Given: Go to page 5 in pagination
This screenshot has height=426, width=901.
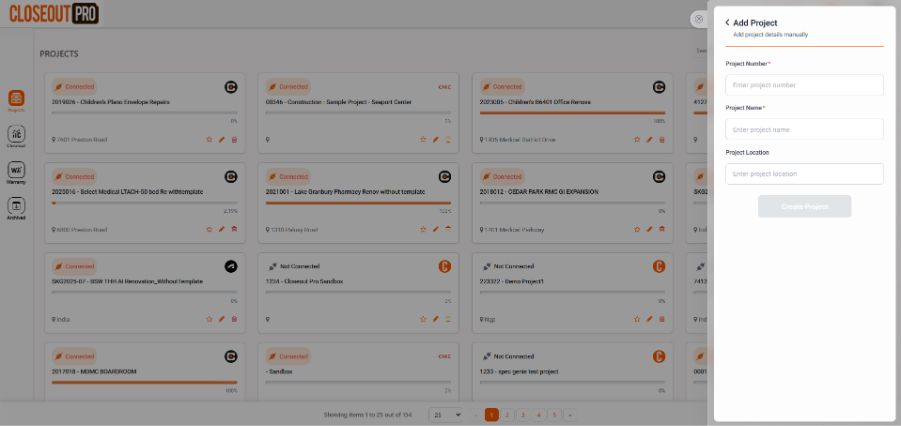Looking at the screenshot, I should pos(554,415).
